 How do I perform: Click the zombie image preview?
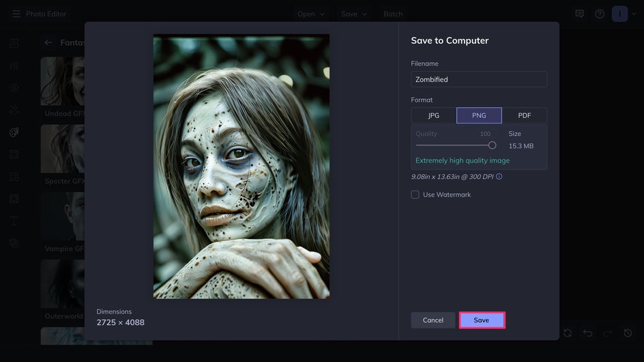coord(241,167)
